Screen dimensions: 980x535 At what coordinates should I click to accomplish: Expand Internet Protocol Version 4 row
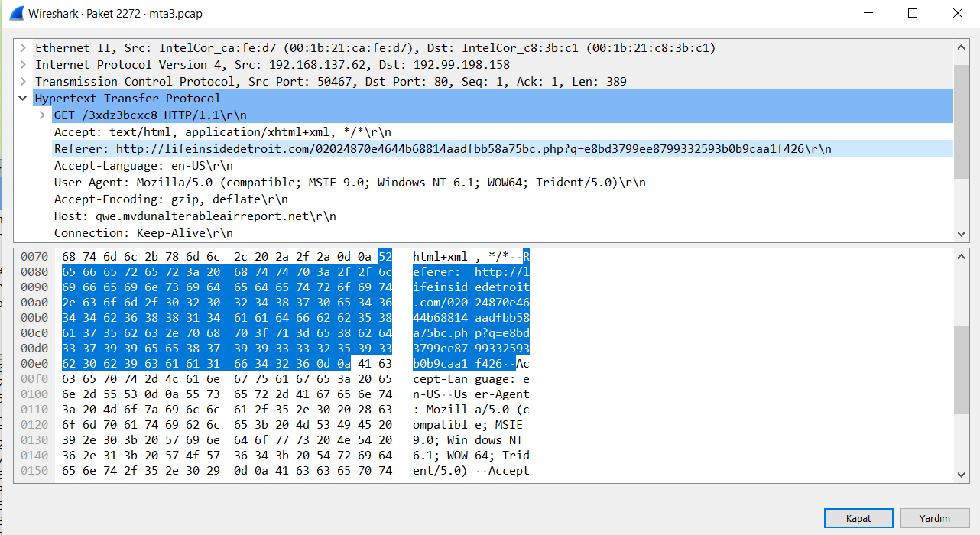tap(23, 65)
